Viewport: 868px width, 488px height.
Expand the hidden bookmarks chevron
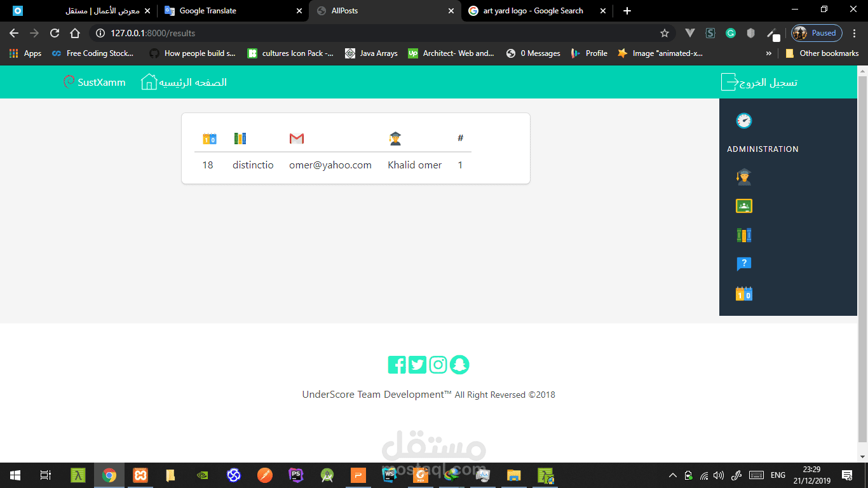pyautogui.click(x=769, y=53)
